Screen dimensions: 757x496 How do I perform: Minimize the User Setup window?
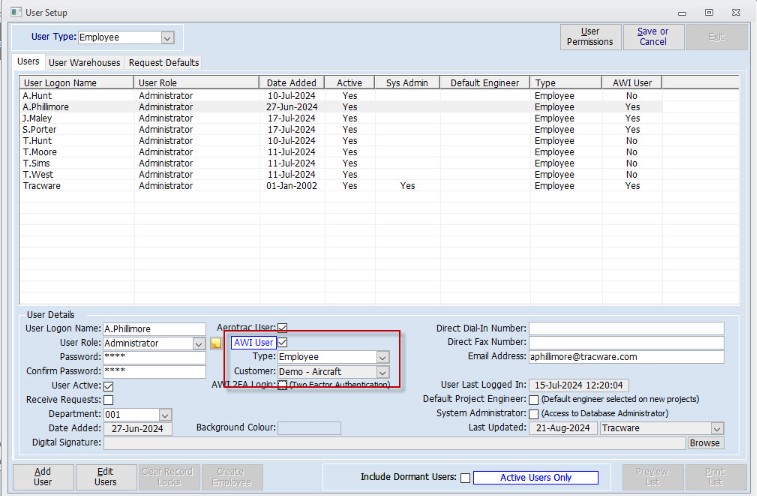click(x=682, y=14)
